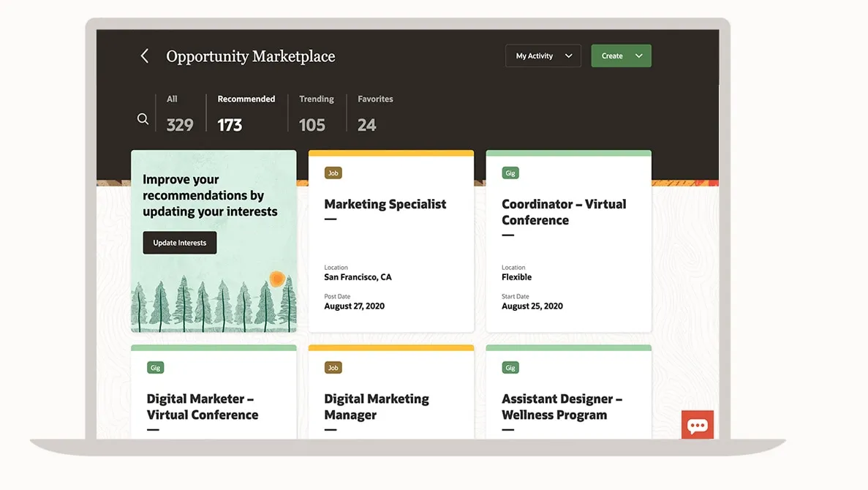Click the back arrow beside Opportunity Marketplace
The image size is (868, 490).
[x=145, y=56]
